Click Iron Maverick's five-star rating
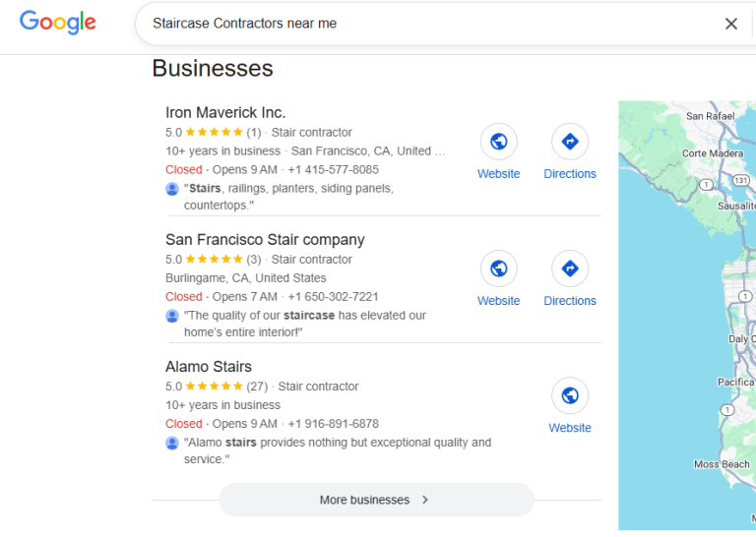Screen dimensions: 756x537 click(214, 133)
